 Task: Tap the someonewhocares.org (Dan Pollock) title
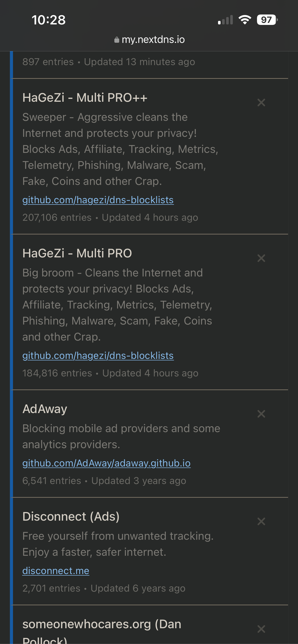(102, 625)
